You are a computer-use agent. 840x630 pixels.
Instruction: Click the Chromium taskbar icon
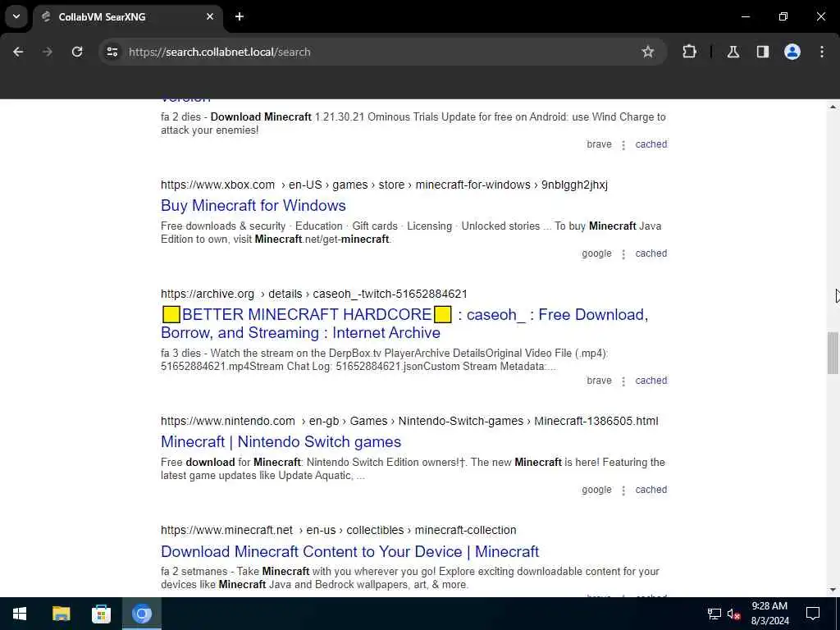(x=141, y=614)
